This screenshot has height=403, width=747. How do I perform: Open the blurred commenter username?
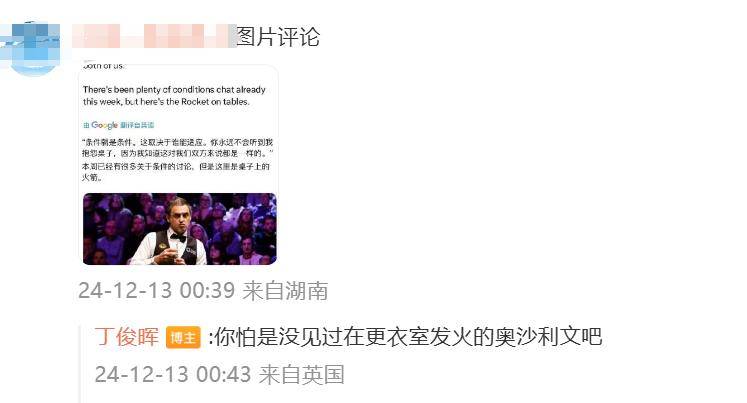154,36
